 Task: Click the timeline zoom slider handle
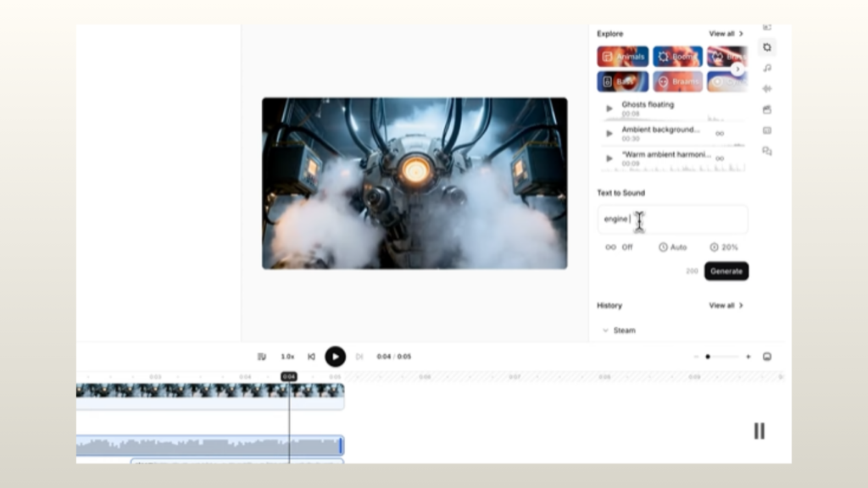[x=708, y=357]
